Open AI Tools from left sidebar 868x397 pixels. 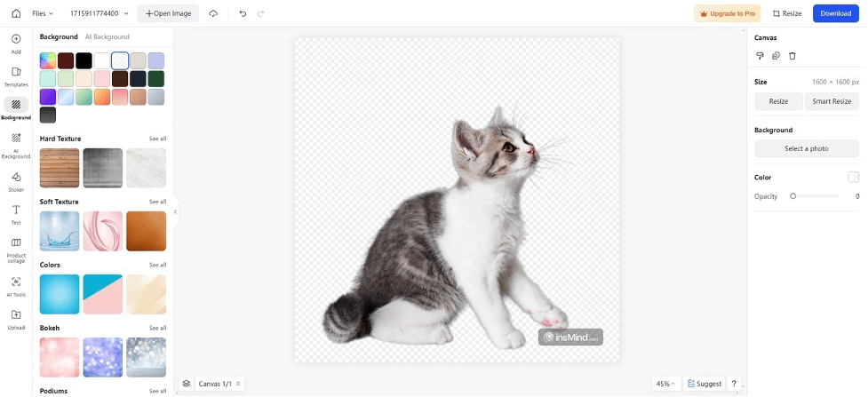click(x=16, y=285)
